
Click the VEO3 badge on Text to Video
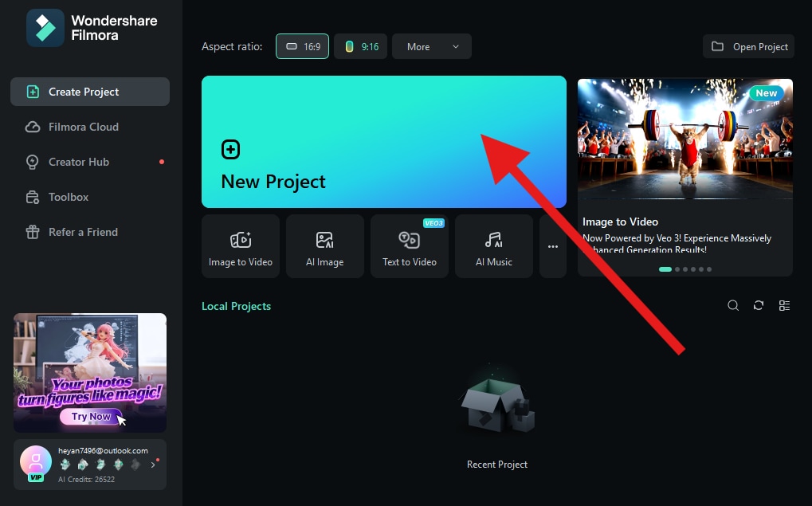point(434,223)
